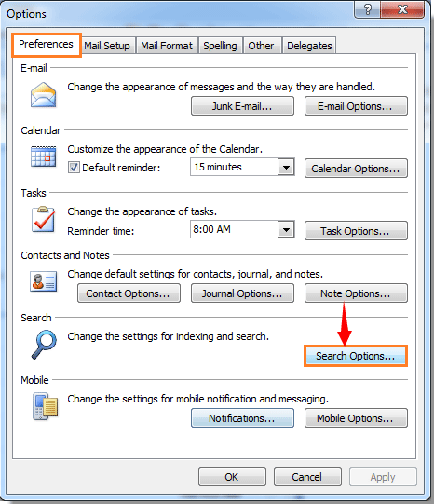Click the Mobile phone icon
Image resolution: width=434 pixels, height=504 pixels.
point(45,406)
